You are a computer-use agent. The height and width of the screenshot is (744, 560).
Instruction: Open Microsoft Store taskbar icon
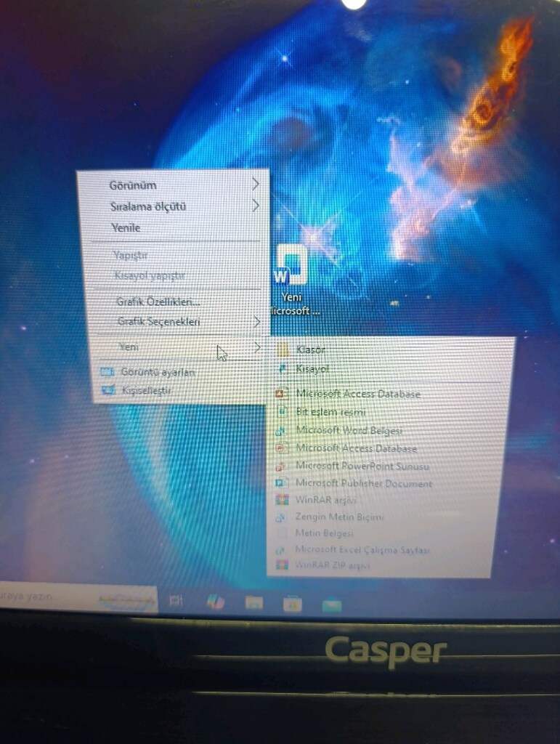[x=292, y=604]
